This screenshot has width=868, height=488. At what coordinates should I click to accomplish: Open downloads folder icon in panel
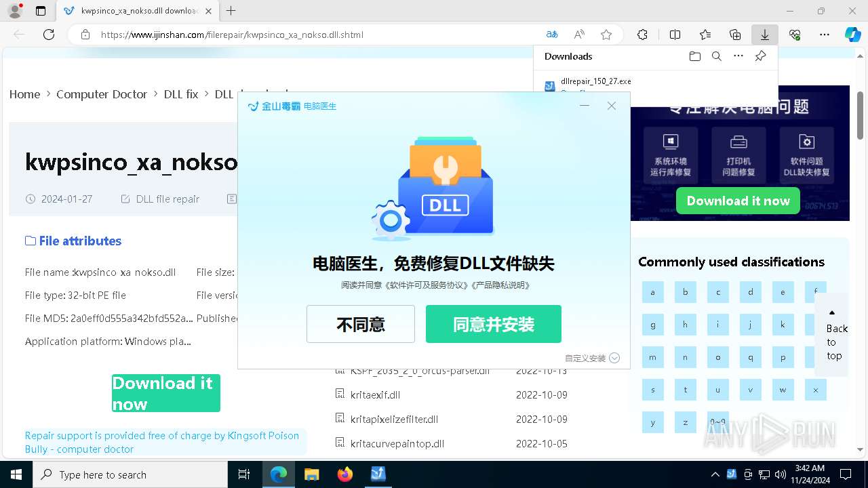click(x=694, y=56)
